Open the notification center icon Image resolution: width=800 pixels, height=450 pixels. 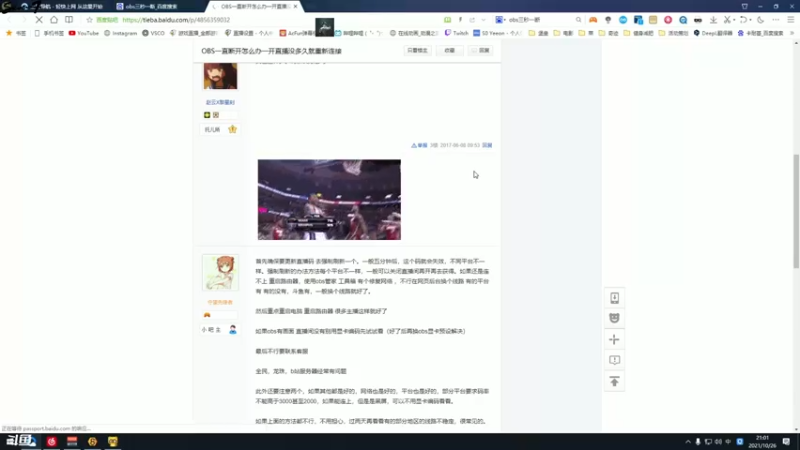(x=786, y=442)
